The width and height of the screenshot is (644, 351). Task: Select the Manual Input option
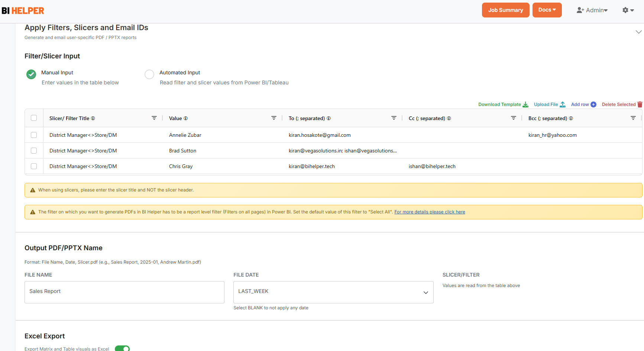coord(31,74)
